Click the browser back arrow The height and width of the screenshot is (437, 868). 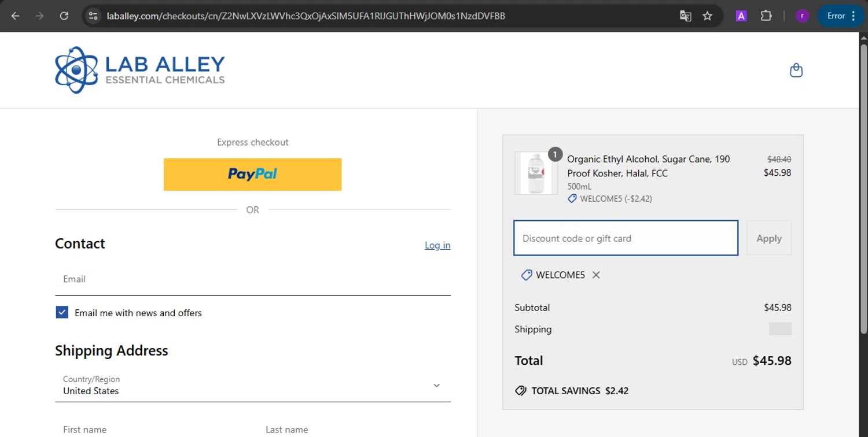click(16, 16)
